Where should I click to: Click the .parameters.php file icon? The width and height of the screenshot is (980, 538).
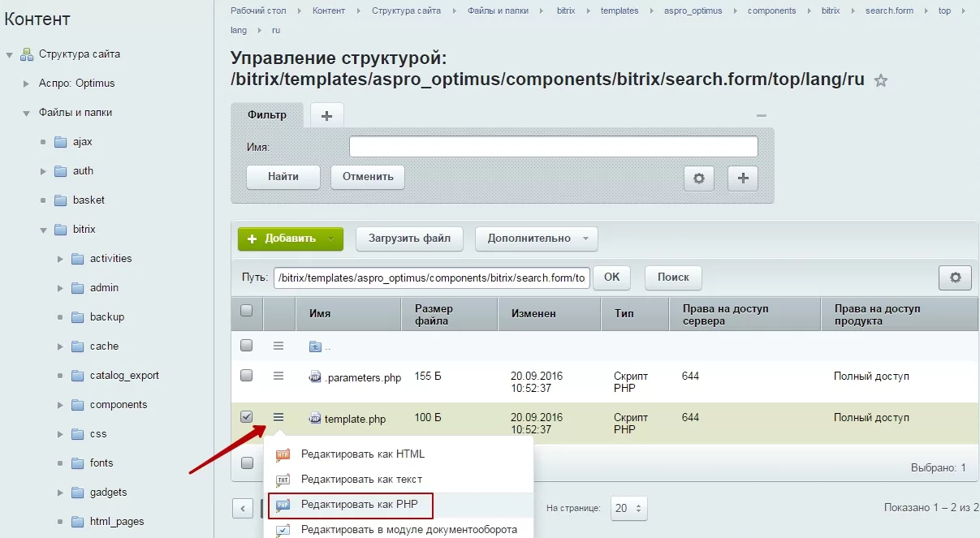coord(315,377)
